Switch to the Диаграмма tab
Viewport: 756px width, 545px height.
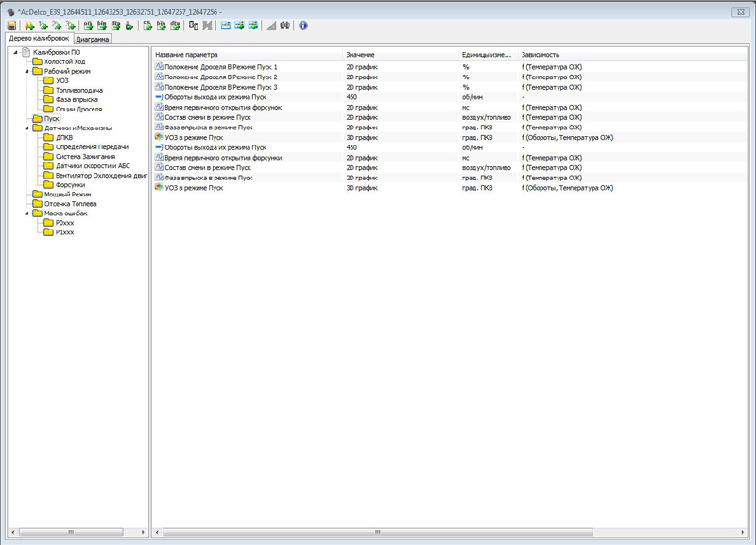(x=93, y=40)
